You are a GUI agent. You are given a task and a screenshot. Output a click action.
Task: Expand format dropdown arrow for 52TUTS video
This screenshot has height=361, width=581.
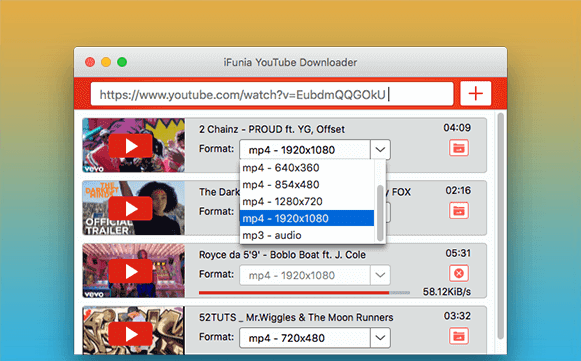coord(380,338)
